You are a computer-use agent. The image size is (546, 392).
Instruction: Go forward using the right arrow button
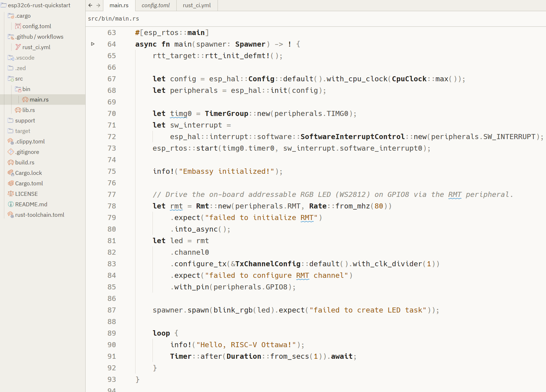click(x=98, y=5)
